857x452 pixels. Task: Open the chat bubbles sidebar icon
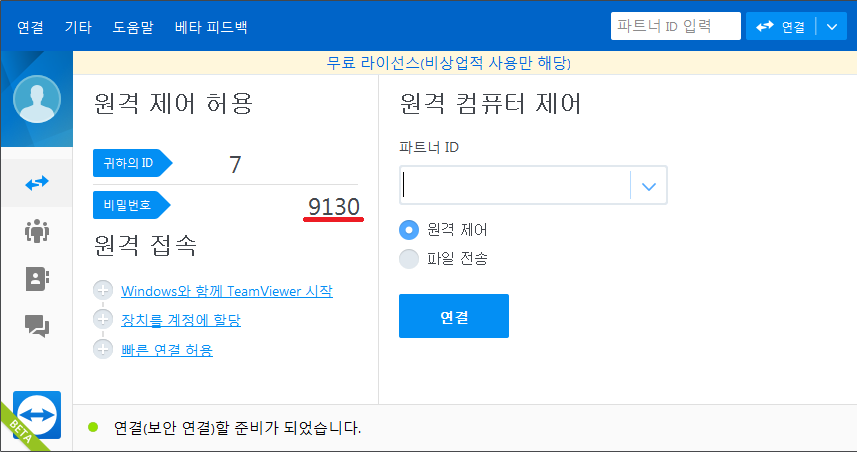coord(36,325)
